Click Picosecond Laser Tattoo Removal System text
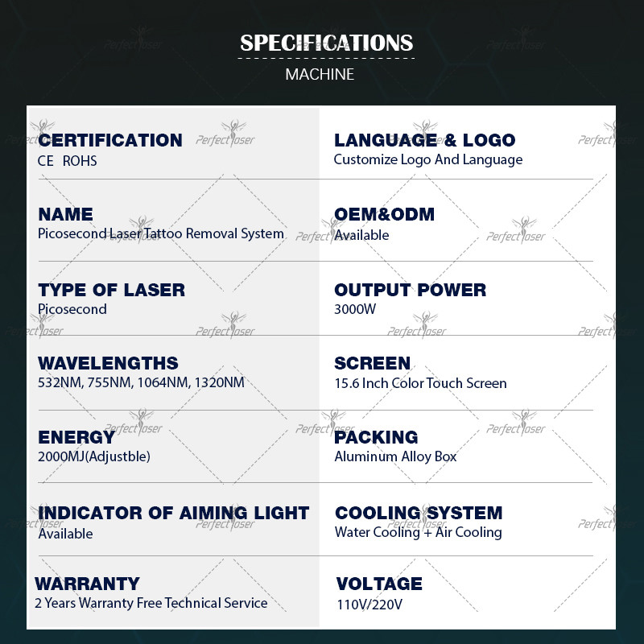 point(161,233)
